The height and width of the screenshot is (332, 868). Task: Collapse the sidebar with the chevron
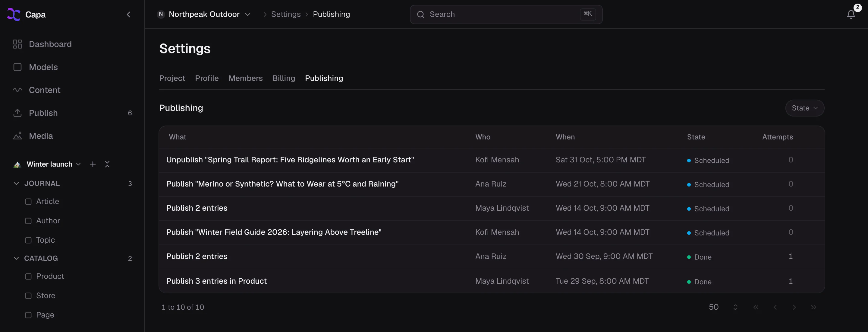(128, 14)
